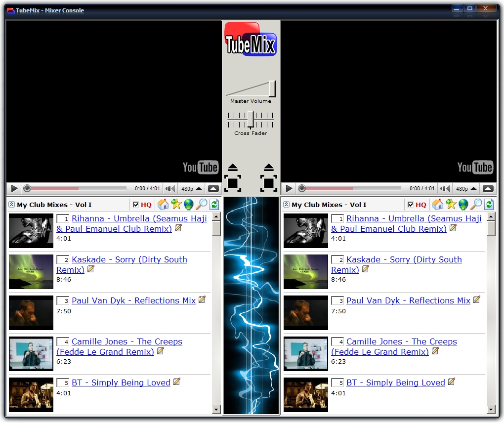Edit Camille Jones track in right playlist
Screen dimensions: 504x423
435,351
